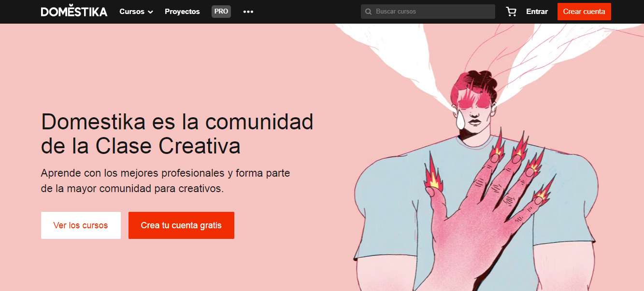Click Entrar to log in
Image resolution: width=644 pixels, height=291 pixels.
tap(537, 12)
